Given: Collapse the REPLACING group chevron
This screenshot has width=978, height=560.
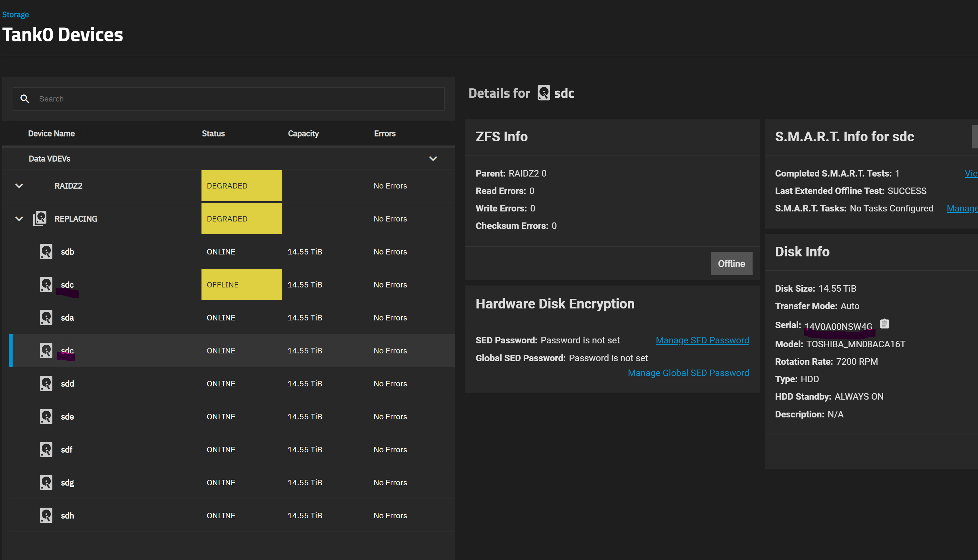Looking at the screenshot, I should click(19, 219).
